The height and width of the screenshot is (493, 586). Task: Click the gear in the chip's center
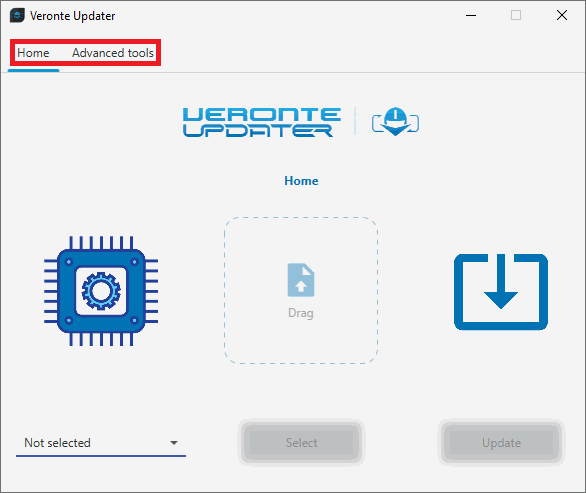point(101,291)
